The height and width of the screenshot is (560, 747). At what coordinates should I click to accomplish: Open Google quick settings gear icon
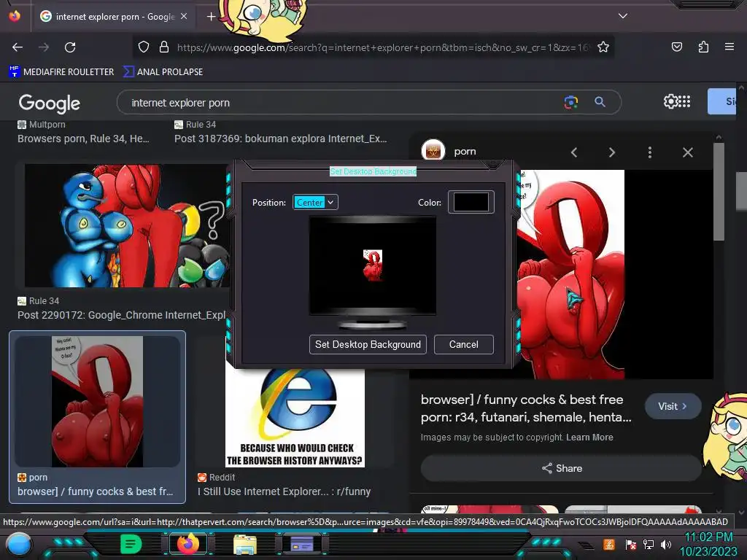(670, 101)
